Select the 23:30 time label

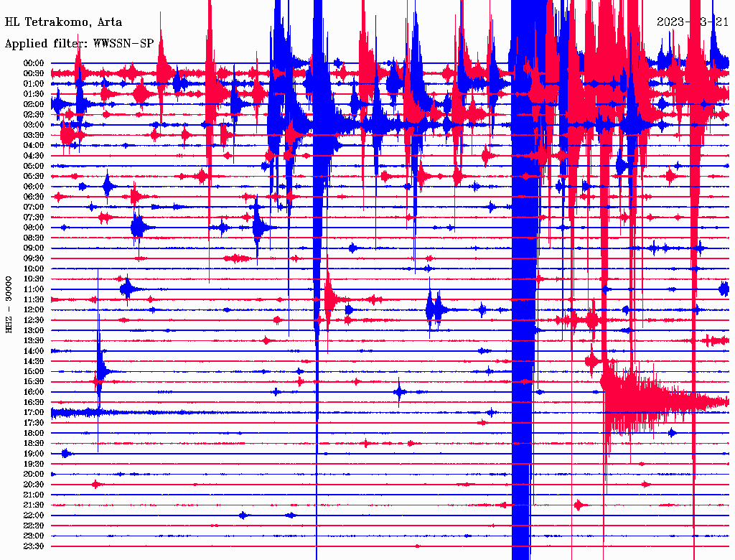pos(34,546)
